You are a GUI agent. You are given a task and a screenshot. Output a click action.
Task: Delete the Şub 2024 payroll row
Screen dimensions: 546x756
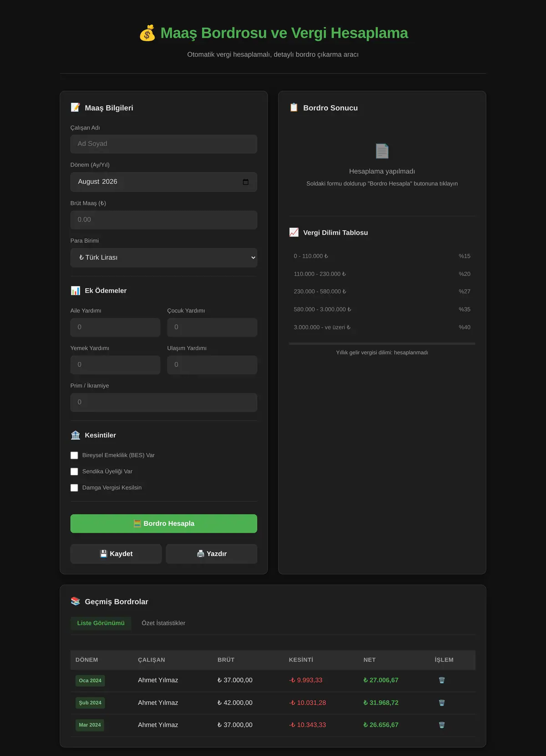(441, 703)
